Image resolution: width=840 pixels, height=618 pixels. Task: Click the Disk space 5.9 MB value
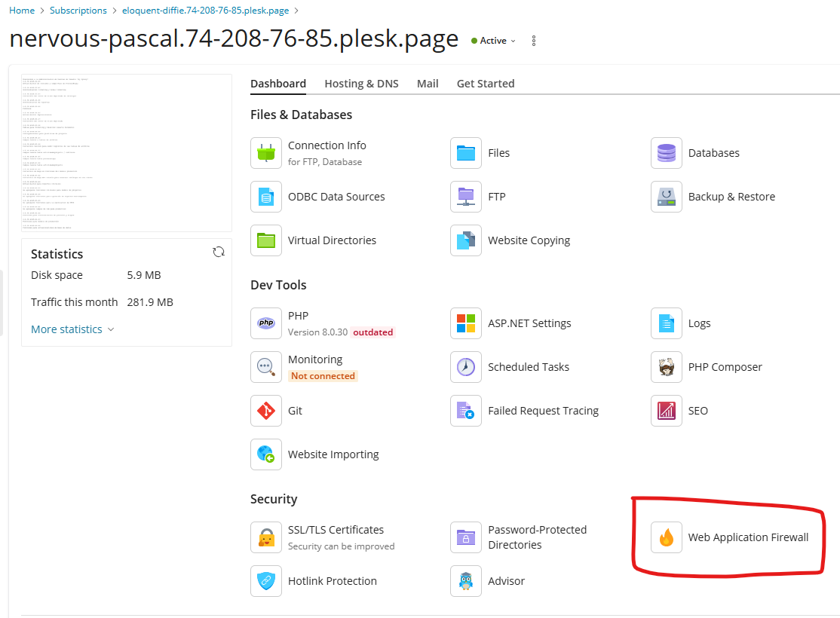click(x=143, y=275)
